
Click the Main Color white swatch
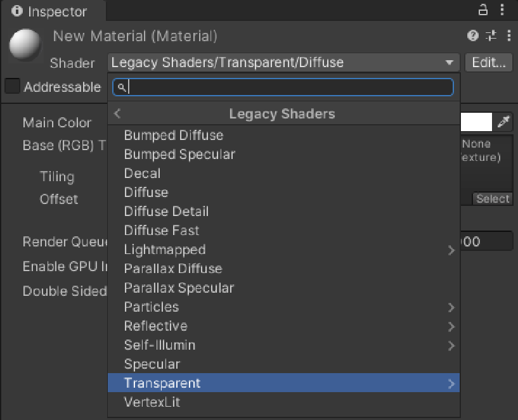pyautogui.click(x=476, y=122)
